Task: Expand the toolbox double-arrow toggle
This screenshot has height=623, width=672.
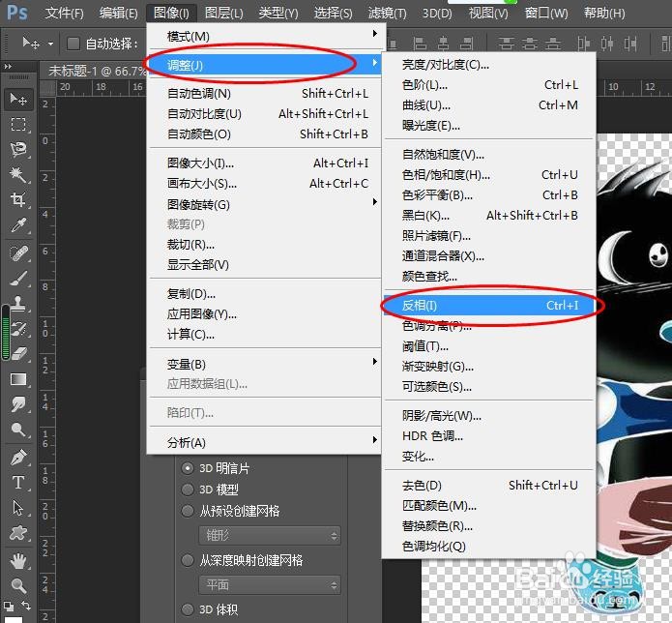Action: point(8,67)
